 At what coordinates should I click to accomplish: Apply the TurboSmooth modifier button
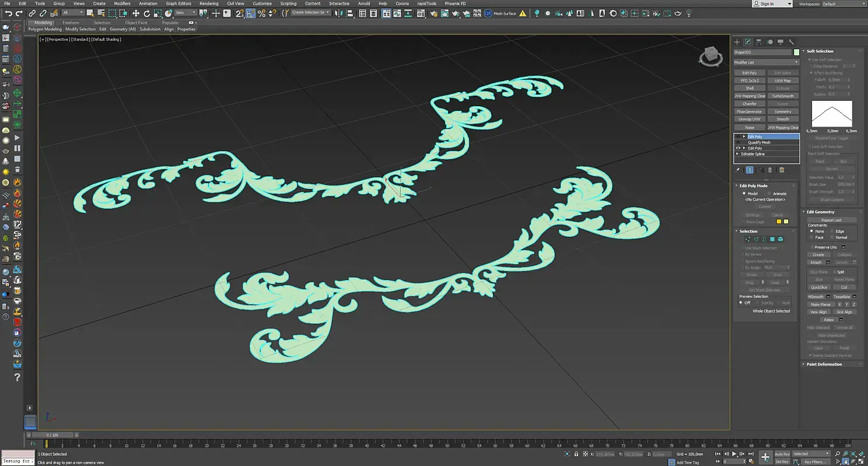(783, 96)
